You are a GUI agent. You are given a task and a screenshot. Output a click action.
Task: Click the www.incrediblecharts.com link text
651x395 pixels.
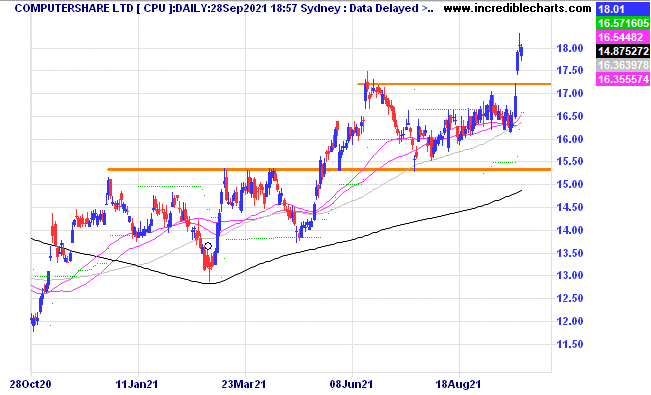pos(517,8)
